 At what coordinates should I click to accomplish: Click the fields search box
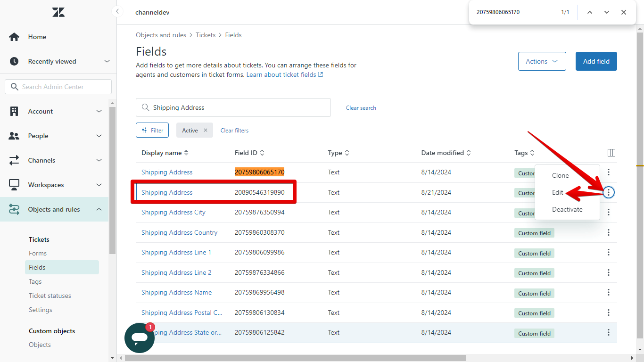tap(233, 107)
